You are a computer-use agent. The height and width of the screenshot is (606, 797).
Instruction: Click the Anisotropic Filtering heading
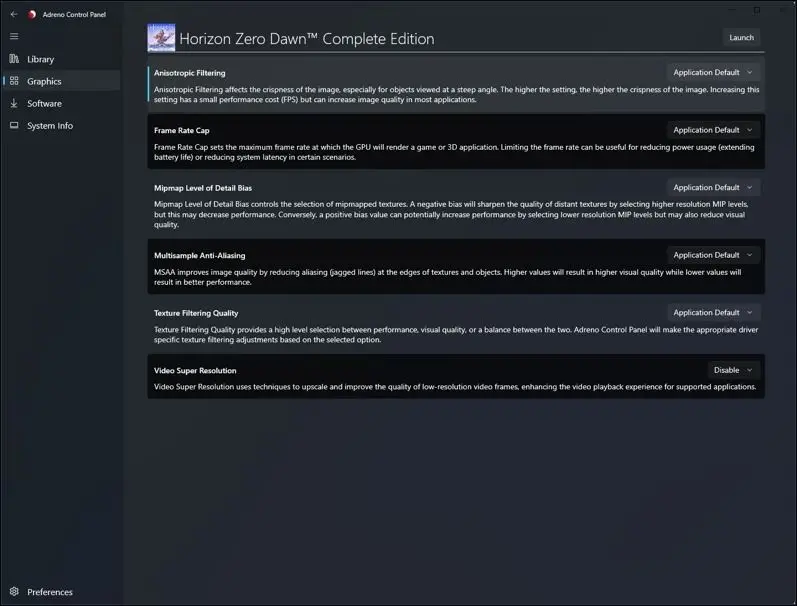click(190, 73)
